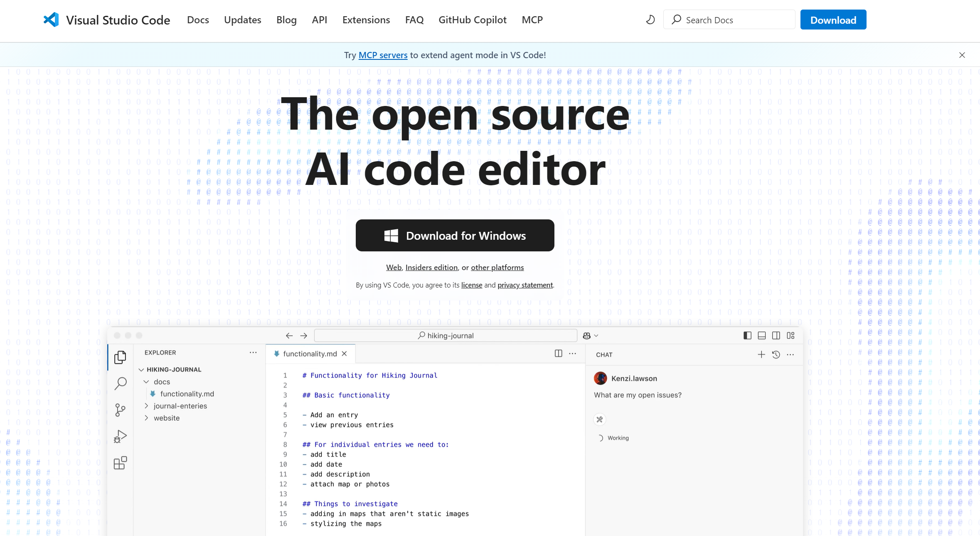The image size is (980, 536).
Task: Toggle primary sidebar layout icon
Action: click(x=747, y=335)
